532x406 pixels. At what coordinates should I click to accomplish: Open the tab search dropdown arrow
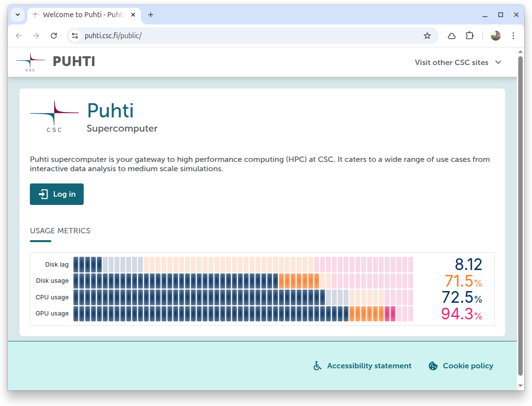point(18,15)
